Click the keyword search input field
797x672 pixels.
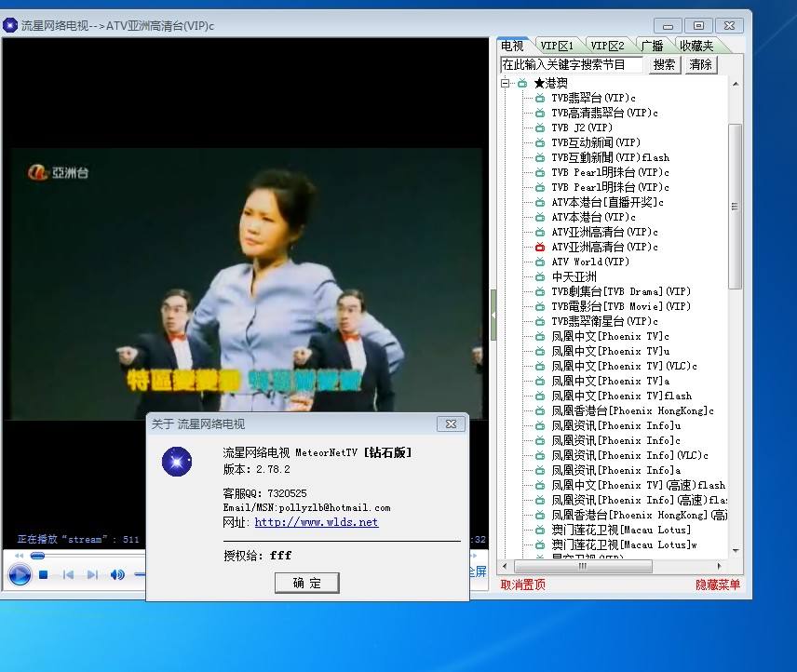pos(572,64)
